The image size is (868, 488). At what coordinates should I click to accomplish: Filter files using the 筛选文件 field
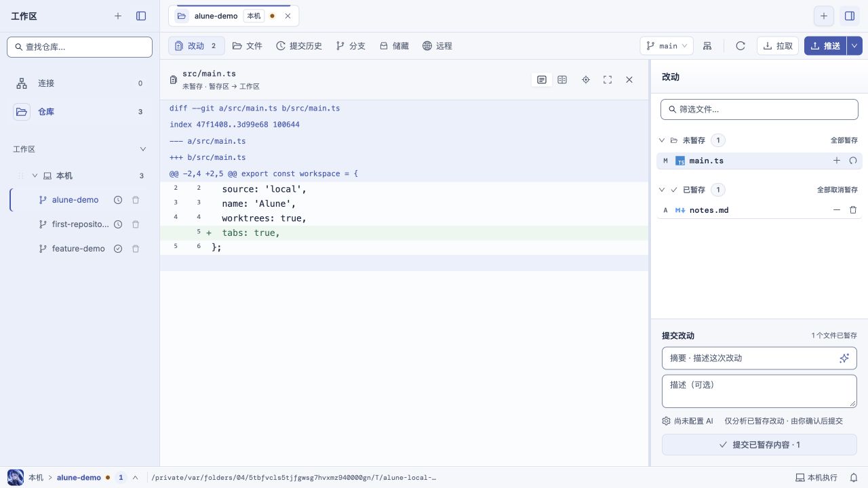pos(759,109)
